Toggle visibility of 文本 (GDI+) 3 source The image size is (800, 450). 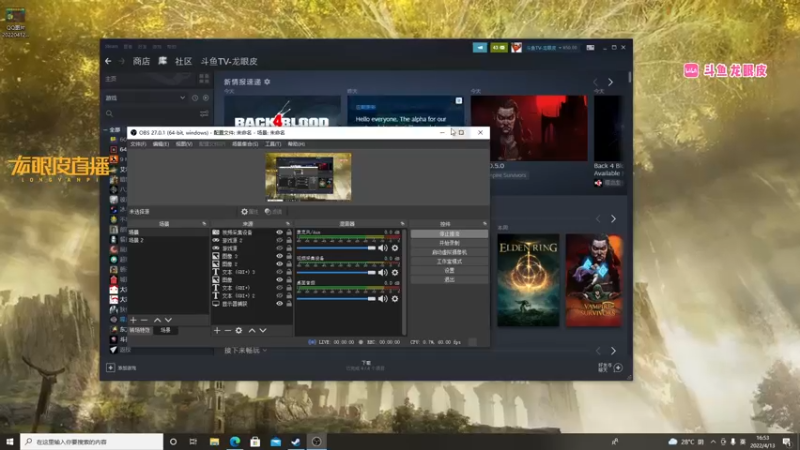point(279,272)
